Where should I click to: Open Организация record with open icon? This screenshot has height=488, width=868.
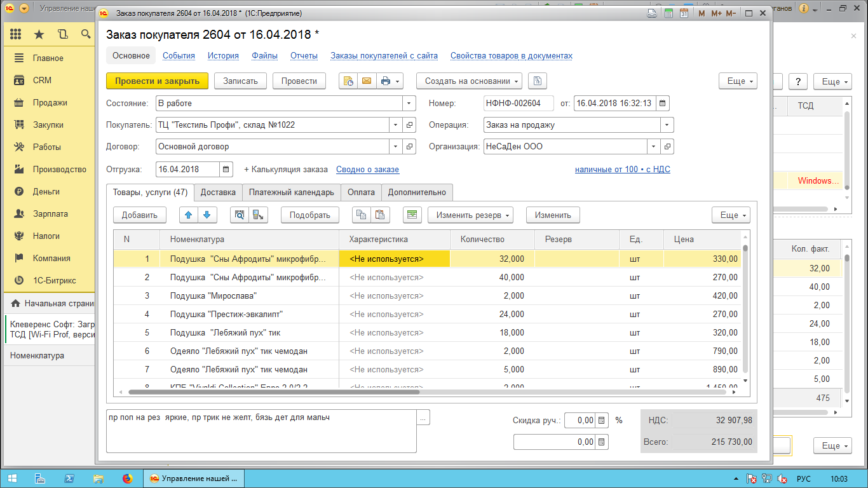point(667,147)
